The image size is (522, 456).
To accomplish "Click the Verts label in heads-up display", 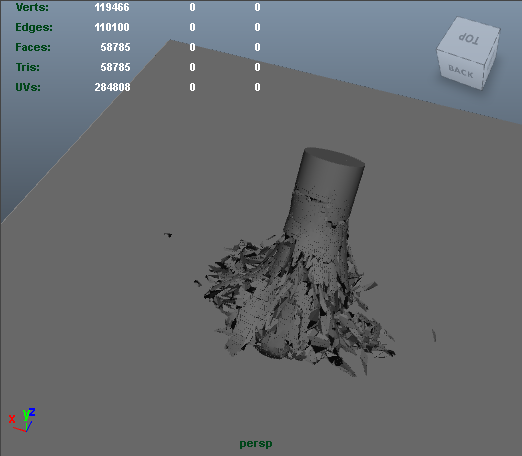I will 32,7.
